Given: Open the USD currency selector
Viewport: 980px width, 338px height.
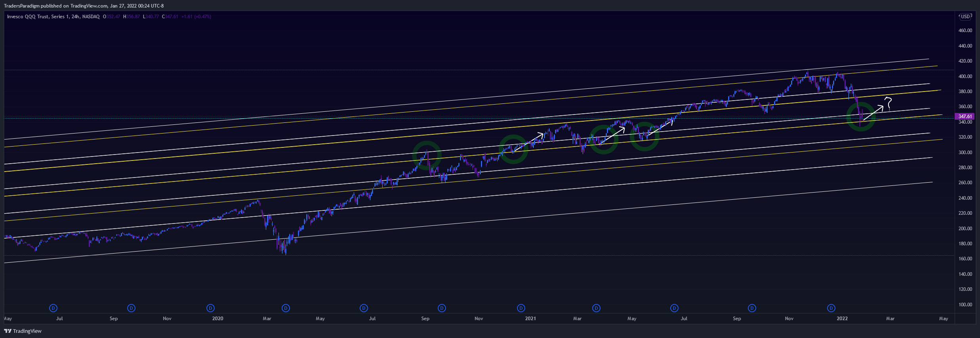Looking at the screenshot, I should pos(965,16).
